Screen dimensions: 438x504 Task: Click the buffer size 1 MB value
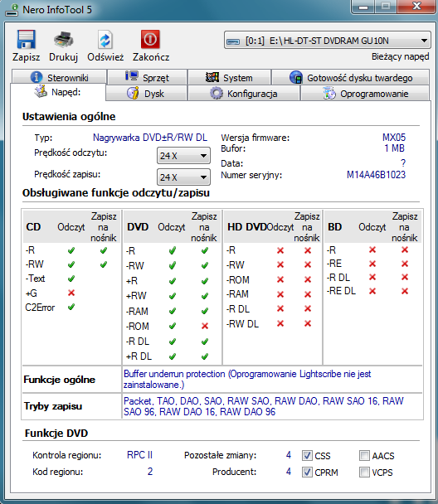point(394,148)
